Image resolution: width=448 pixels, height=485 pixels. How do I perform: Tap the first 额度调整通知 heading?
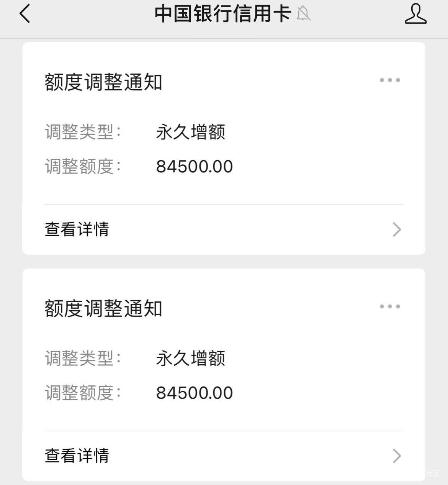point(103,82)
